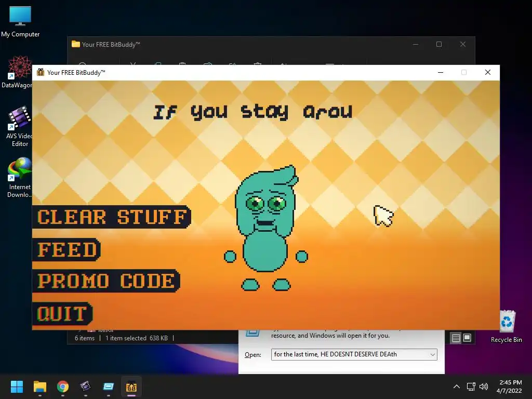
Task: Click the '6 items' status text
Action: pos(85,338)
